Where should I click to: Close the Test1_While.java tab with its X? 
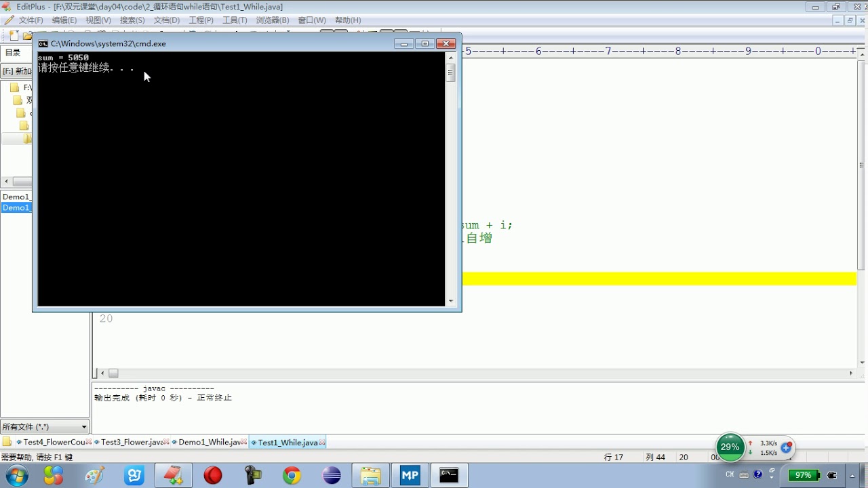click(x=322, y=443)
